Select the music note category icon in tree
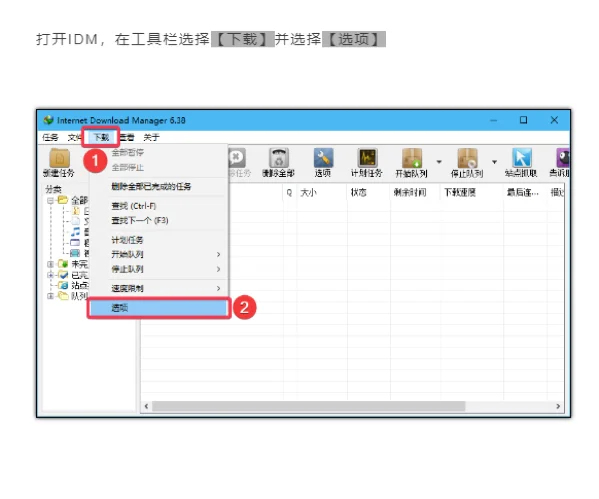The image size is (599, 499). [76, 232]
